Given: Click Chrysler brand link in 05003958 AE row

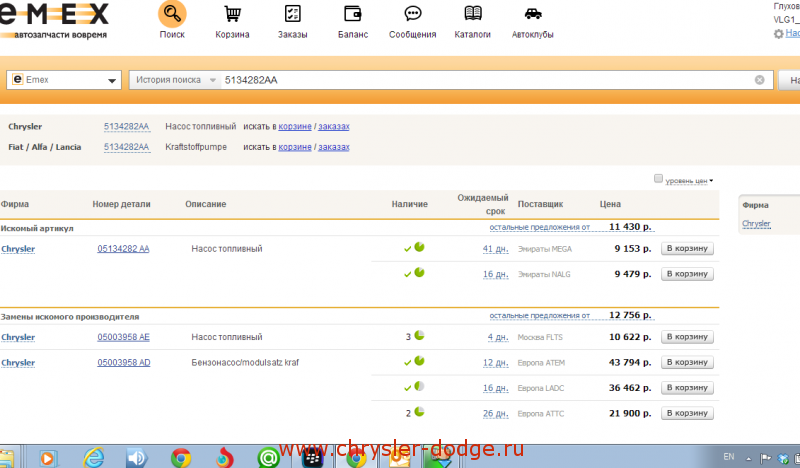Looking at the screenshot, I should point(18,337).
